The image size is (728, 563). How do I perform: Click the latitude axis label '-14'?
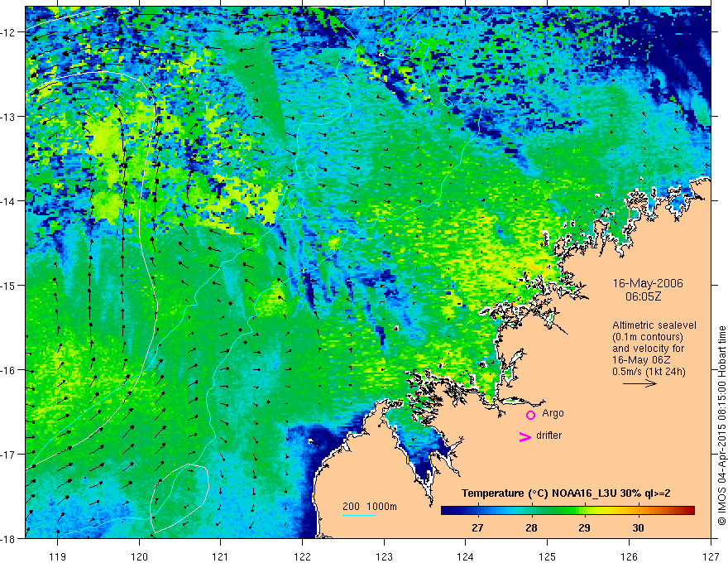coord(9,201)
